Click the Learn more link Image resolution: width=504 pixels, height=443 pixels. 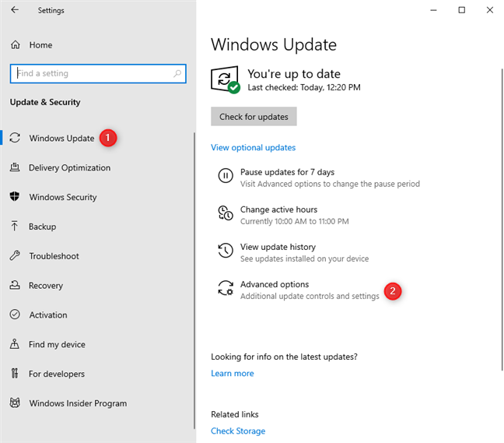pos(232,373)
